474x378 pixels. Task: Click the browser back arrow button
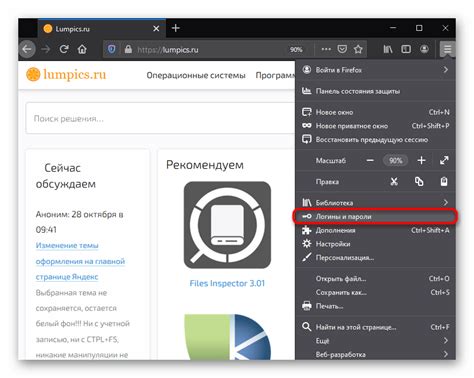tap(27, 49)
